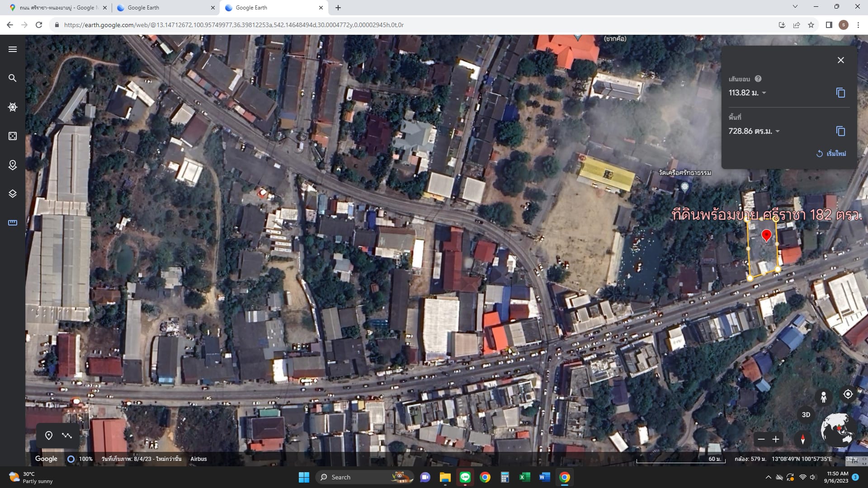Zoom in with the plus button
The height and width of the screenshot is (488, 868).
click(x=776, y=439)
